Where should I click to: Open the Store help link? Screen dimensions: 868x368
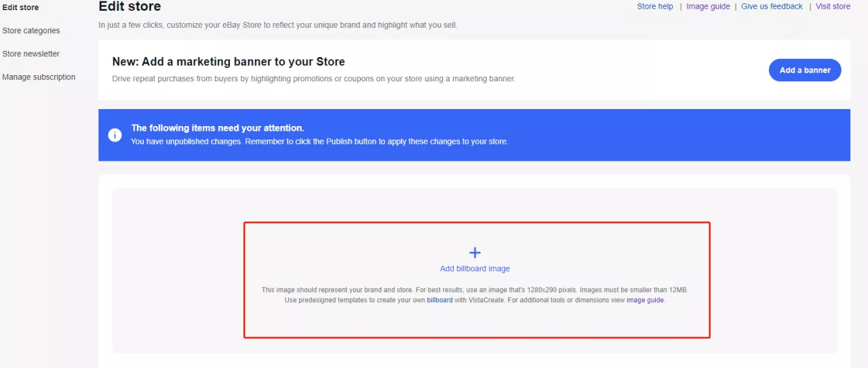tap(655, 7)
